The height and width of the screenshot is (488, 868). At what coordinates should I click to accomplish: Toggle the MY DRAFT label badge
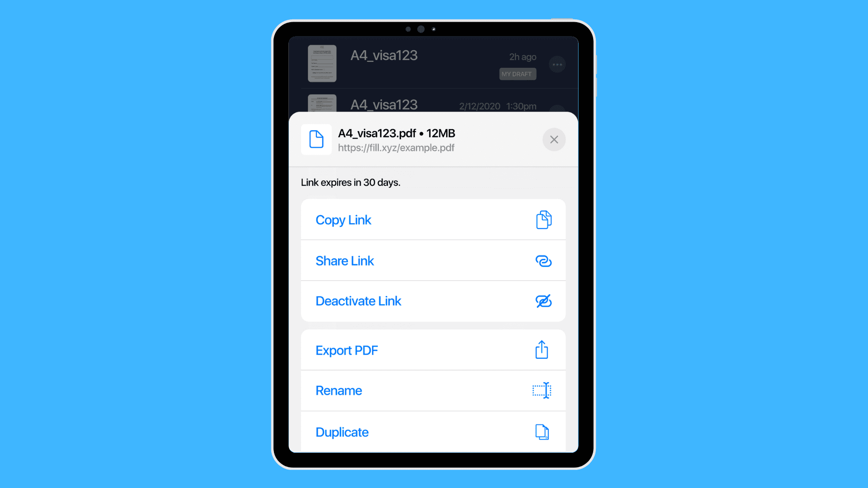[518, 73]
